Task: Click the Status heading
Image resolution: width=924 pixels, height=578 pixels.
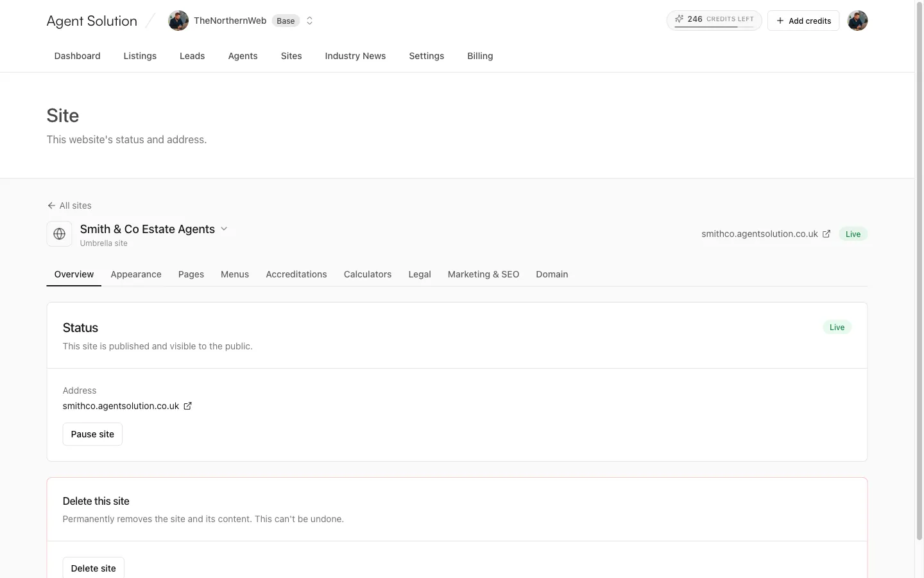Action: tap(80, 328)
